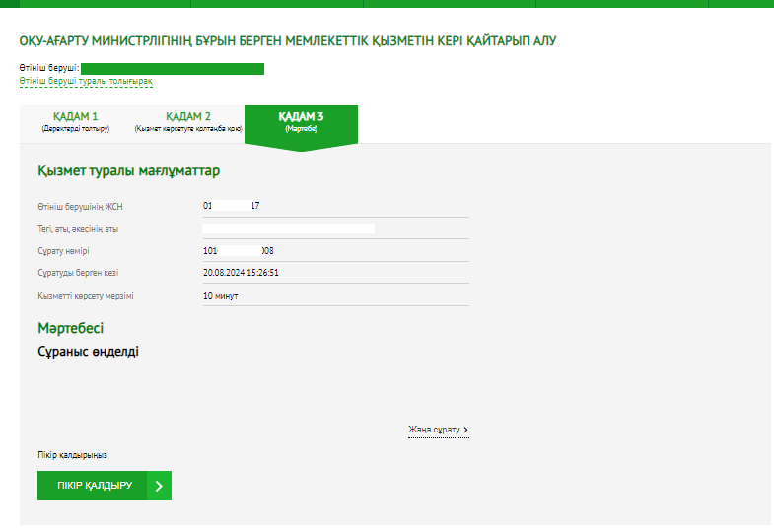Click the Сұраныс өңделді status text

88,352
